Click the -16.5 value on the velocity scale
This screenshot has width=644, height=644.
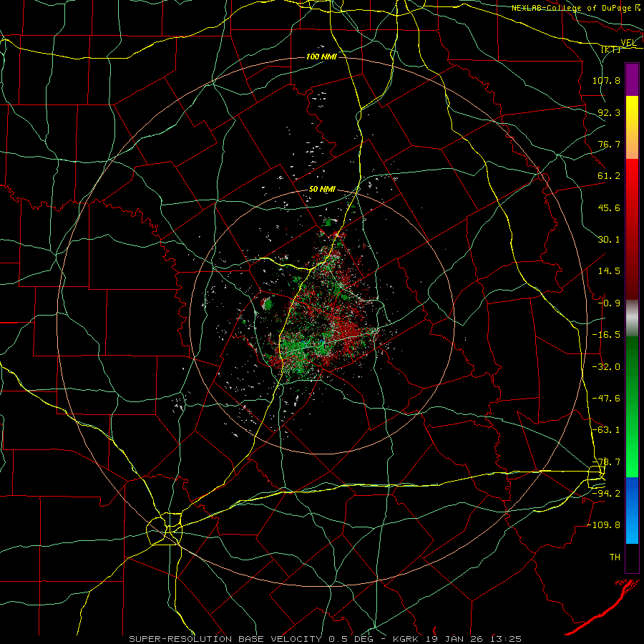(606, 335)
